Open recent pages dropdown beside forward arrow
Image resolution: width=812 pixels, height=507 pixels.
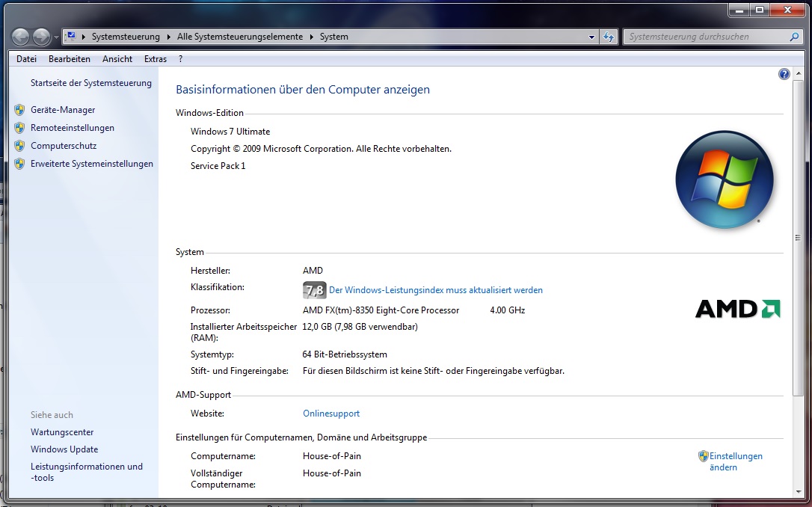[x=56, y=37]
